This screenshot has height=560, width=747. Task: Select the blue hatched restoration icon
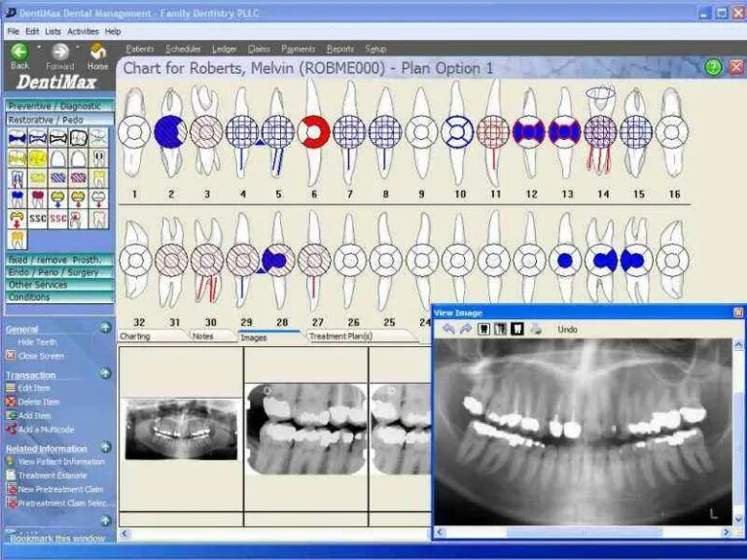(57, 178)
